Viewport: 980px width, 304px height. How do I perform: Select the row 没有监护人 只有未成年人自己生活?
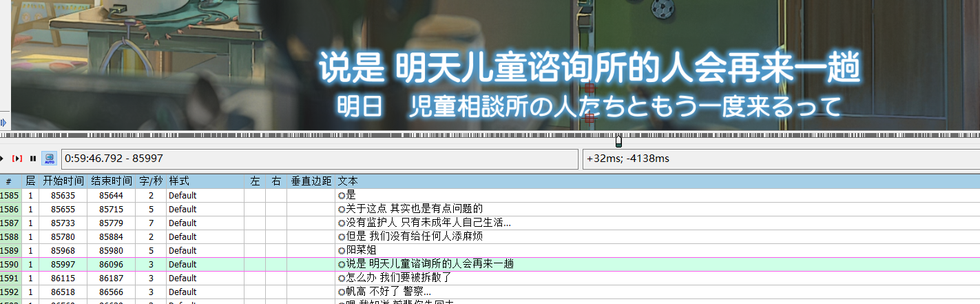[490, 223]
